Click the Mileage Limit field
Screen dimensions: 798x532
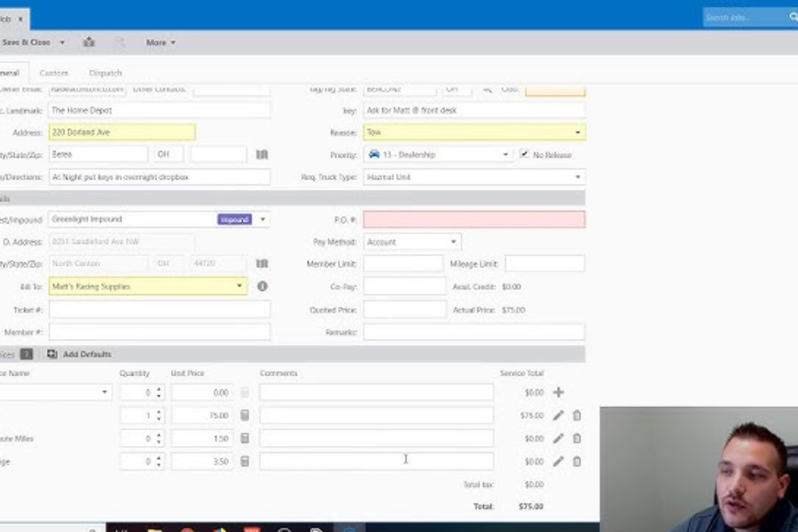point(544,263)
